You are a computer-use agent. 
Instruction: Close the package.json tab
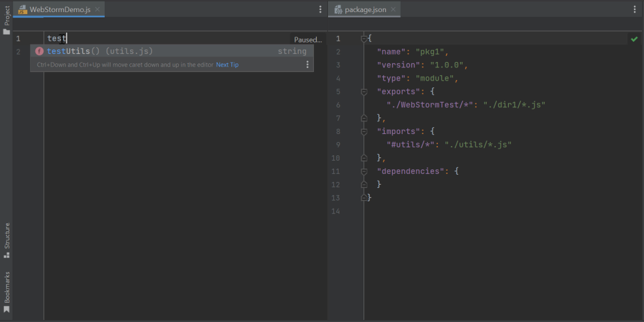393,9
